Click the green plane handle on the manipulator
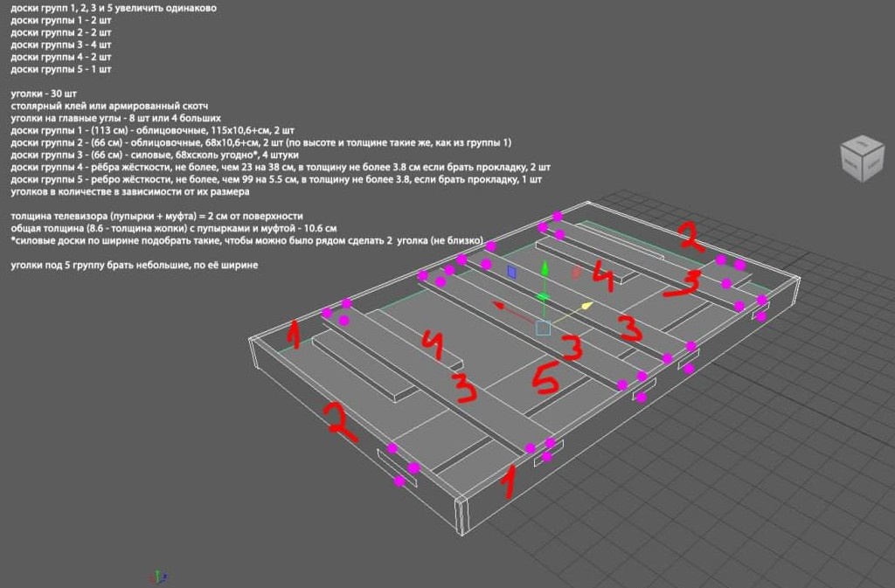This screenshot has width=895, height=588. (x=542, y=296)
